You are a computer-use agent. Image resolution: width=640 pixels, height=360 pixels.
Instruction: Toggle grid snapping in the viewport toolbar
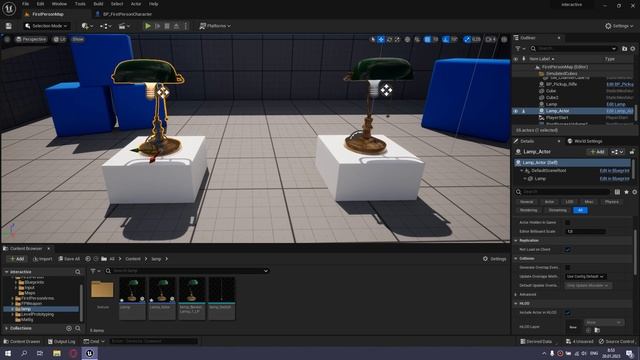point(427,39)
